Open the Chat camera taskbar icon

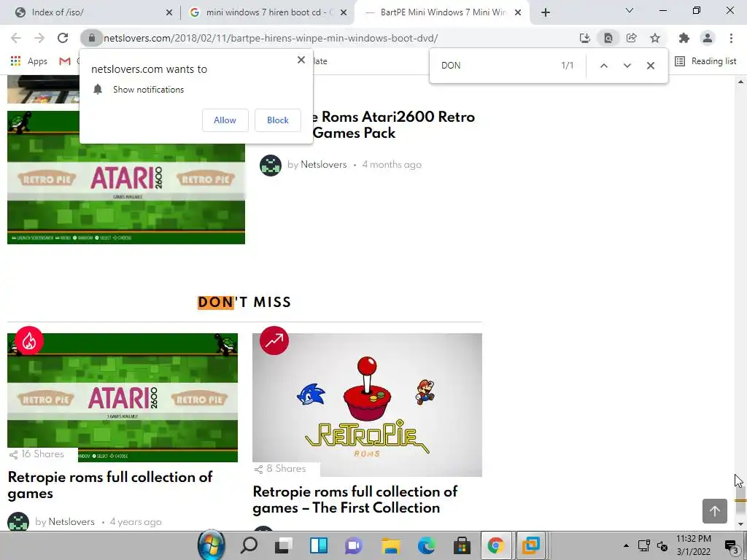coord(354,545)
